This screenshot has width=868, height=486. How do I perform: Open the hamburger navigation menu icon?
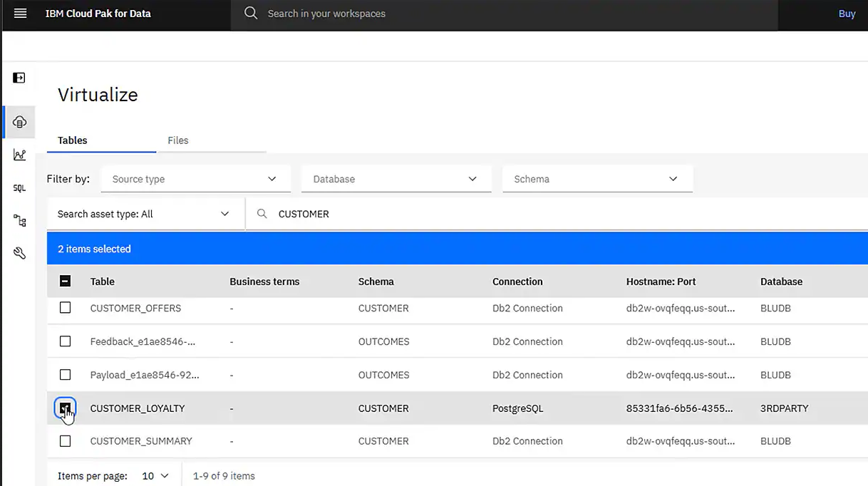point(19,13)
